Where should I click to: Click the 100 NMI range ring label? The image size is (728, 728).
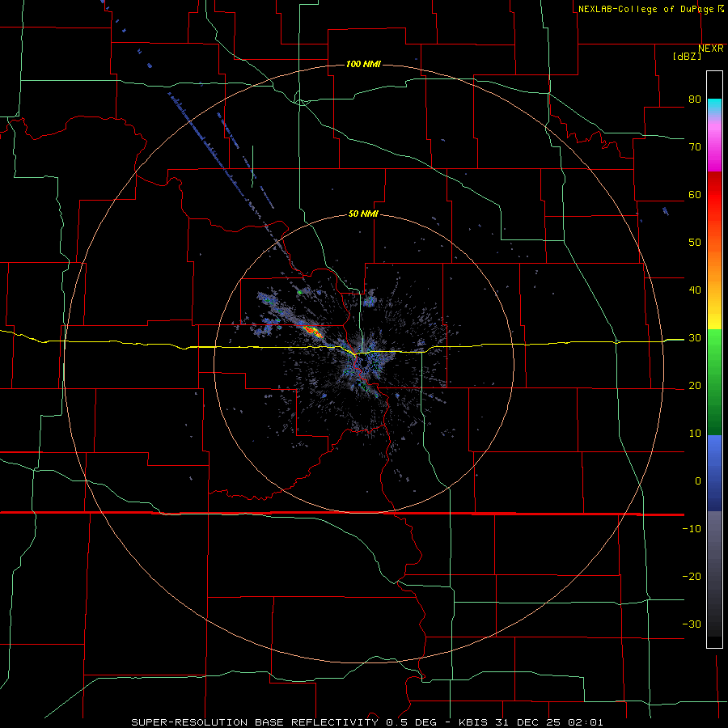click(363, 64)
